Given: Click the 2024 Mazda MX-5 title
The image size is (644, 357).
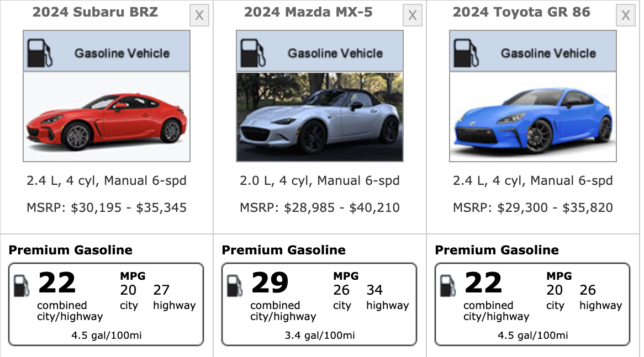Looking at the screenshot, I should [309, 12].
